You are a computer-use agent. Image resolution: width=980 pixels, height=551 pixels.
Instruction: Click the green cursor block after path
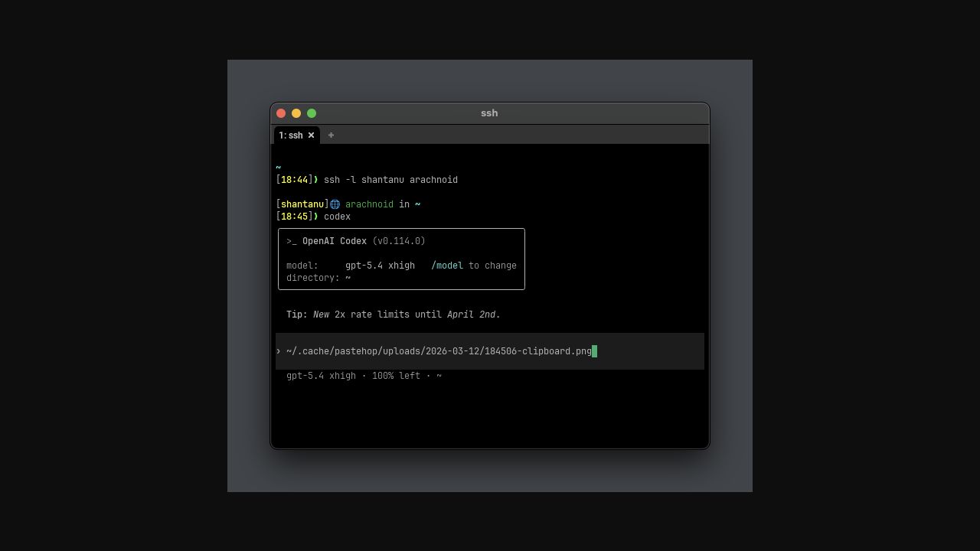click(594, 351)
